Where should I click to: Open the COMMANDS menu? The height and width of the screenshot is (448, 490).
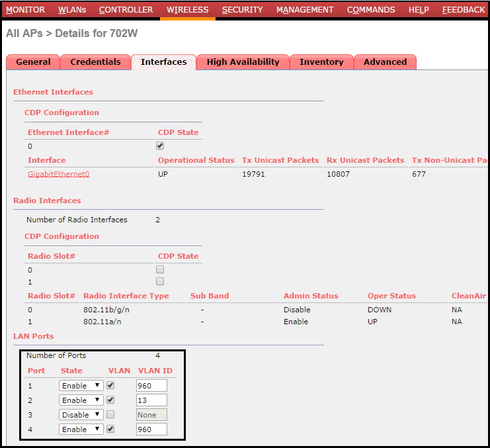pyautogui.click(x=371, y=10)
